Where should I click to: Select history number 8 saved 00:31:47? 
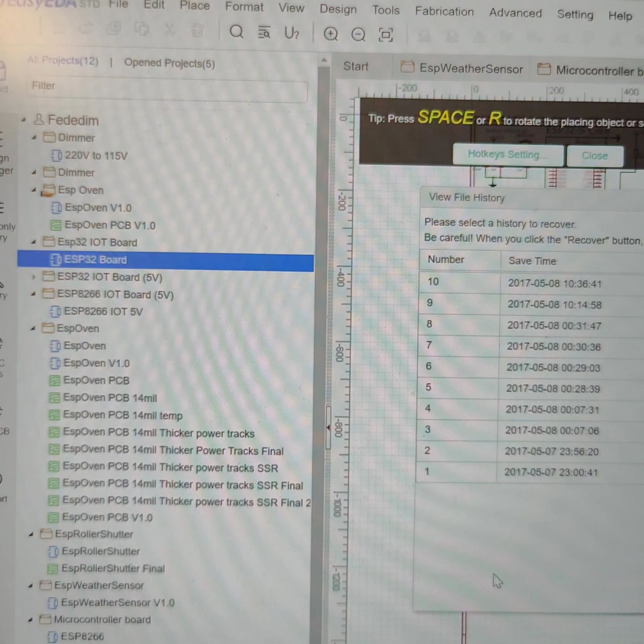point(531,325)
